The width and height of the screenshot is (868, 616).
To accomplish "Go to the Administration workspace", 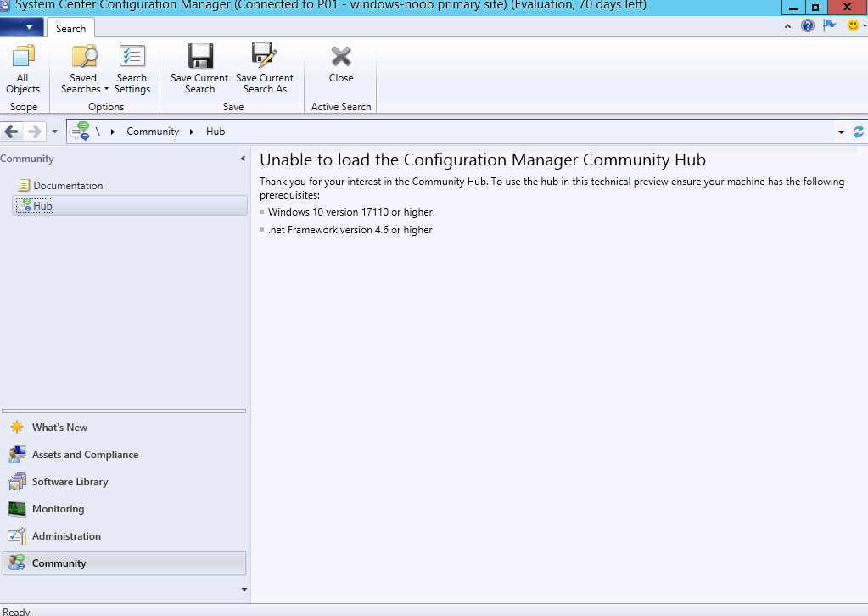I will click(124, 535).
